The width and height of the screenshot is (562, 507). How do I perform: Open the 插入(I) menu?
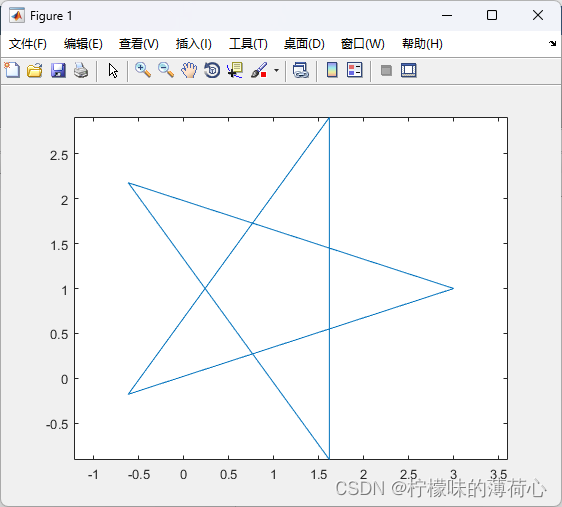click(x=194, y=44)
